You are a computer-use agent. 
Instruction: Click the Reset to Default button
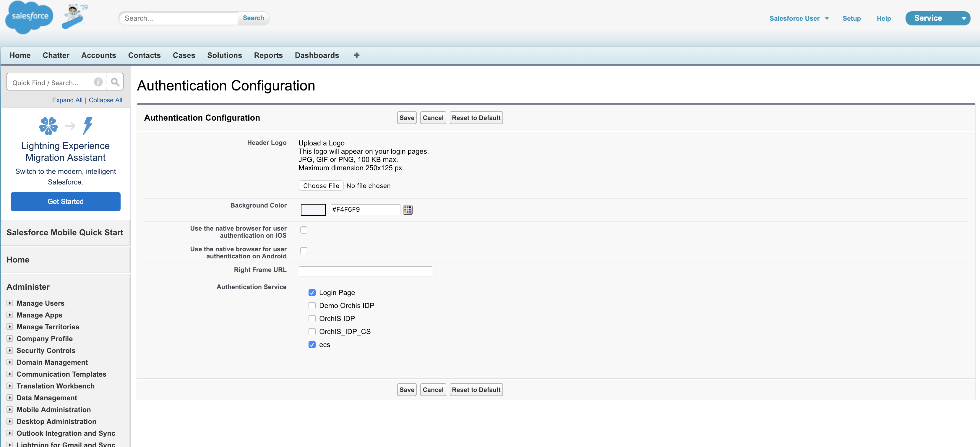tap(476, 118)
